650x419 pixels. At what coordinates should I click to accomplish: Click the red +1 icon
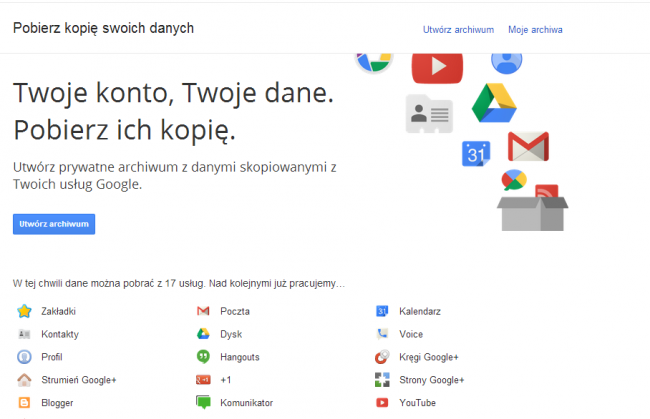point(203,380)
